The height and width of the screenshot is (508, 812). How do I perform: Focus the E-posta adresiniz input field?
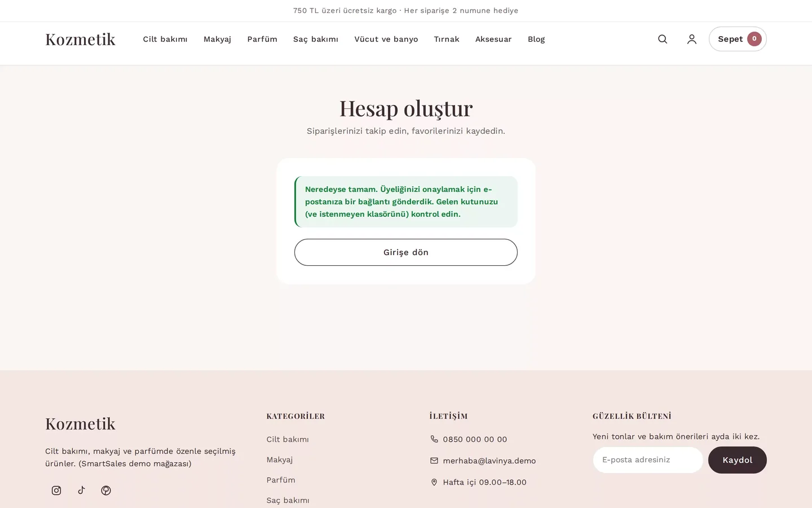(x=648, y=460)
